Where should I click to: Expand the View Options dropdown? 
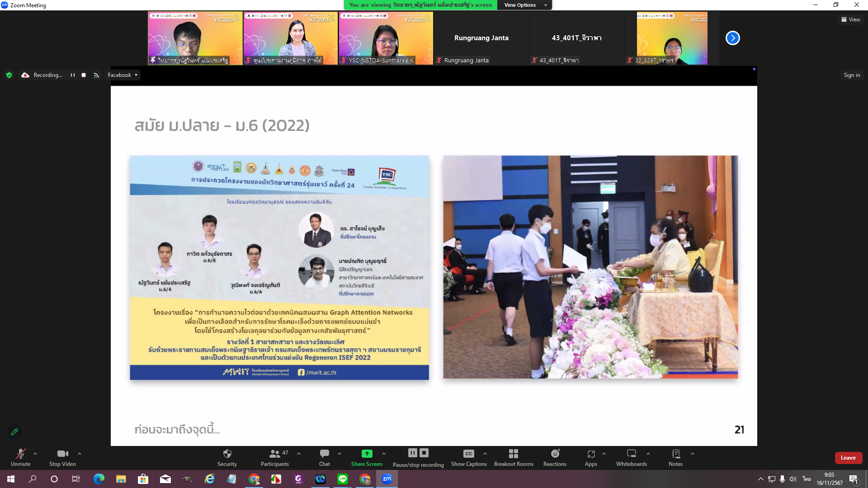click(524, 5)
